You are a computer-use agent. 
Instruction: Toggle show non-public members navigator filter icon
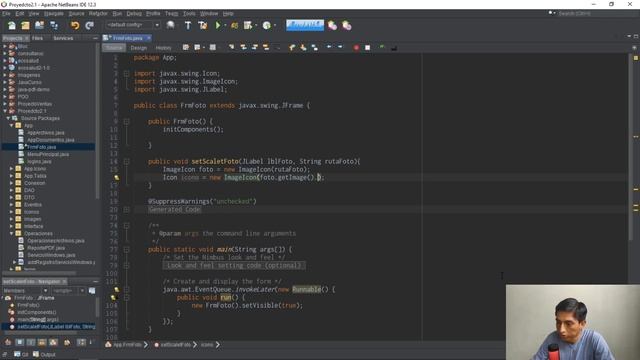pos(42,342)
